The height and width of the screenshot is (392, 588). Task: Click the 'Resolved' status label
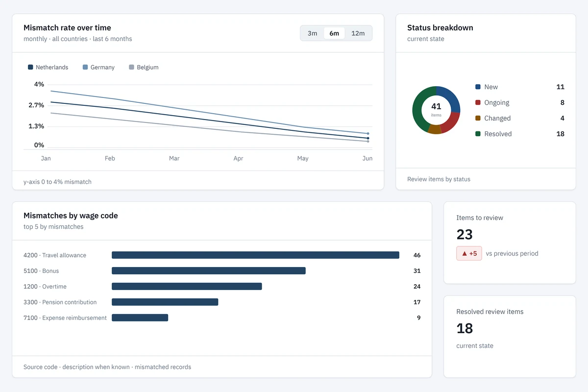point(498,134)
